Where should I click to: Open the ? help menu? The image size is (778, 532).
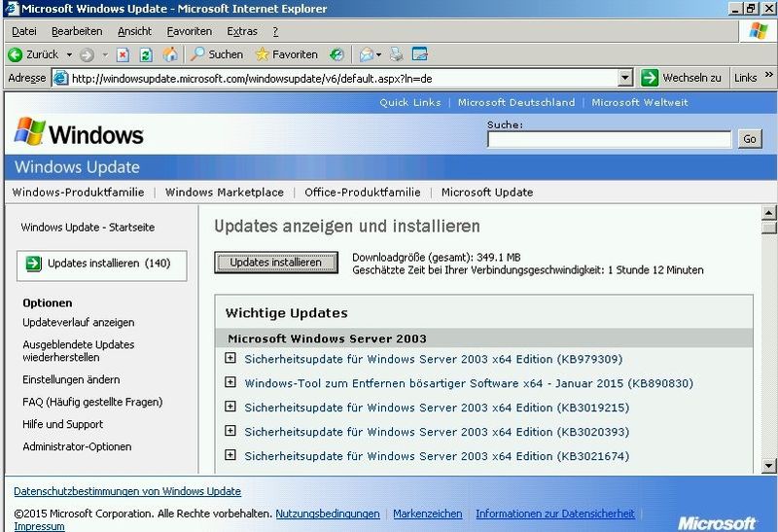pos(275,31)
